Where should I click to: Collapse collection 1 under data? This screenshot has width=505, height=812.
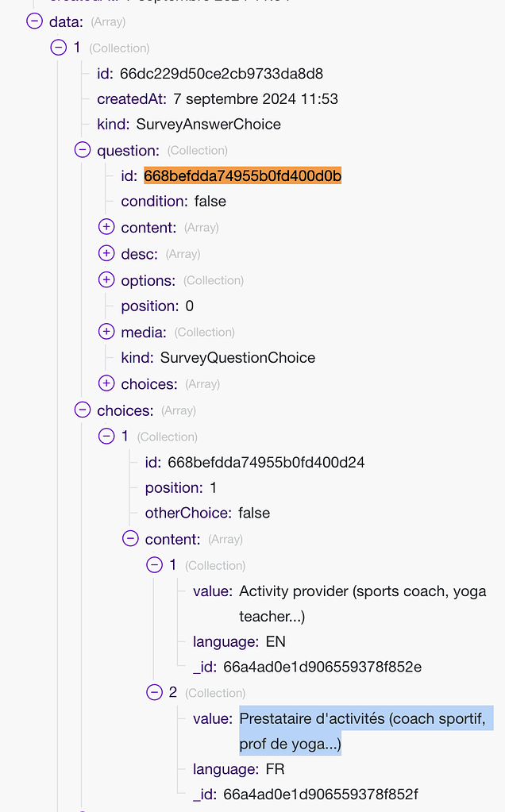pos(58,48)
